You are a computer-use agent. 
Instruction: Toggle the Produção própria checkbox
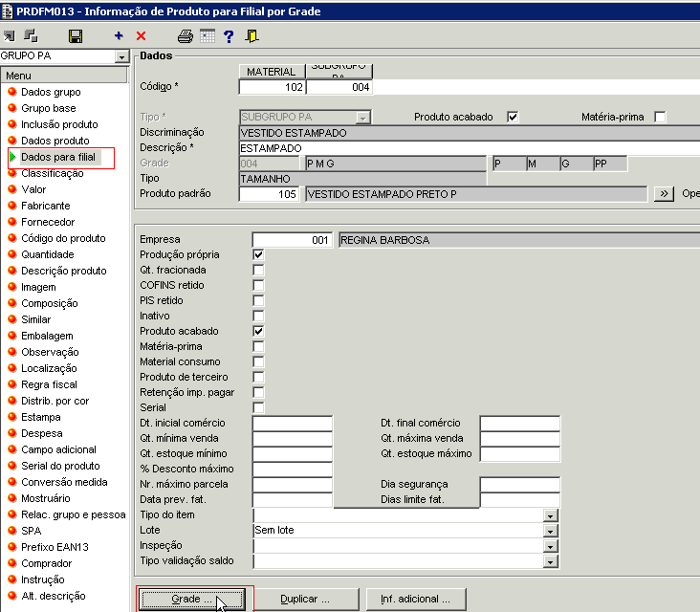point(258,255)
